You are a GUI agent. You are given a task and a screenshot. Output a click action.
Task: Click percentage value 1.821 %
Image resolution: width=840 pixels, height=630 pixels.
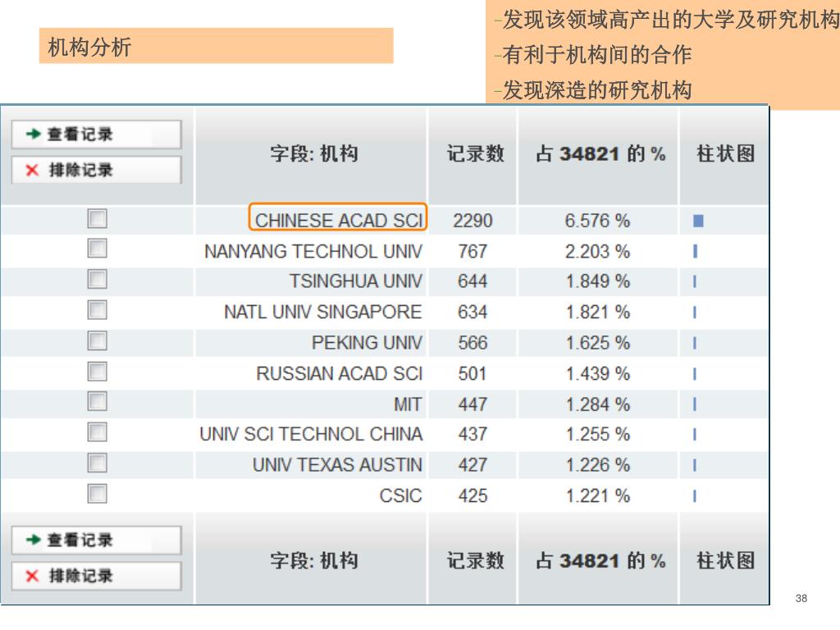(597, 312)
